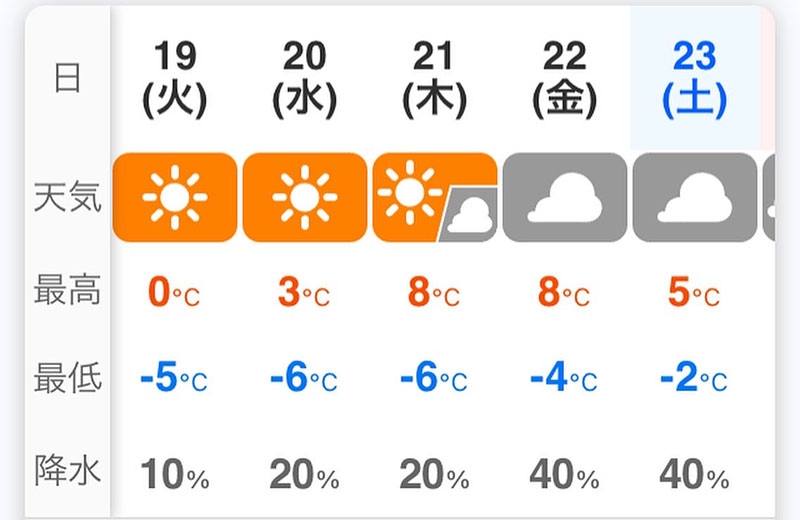The image size is (800, 520).
Task: Click the 最低 row label
Action: (67, 379)
